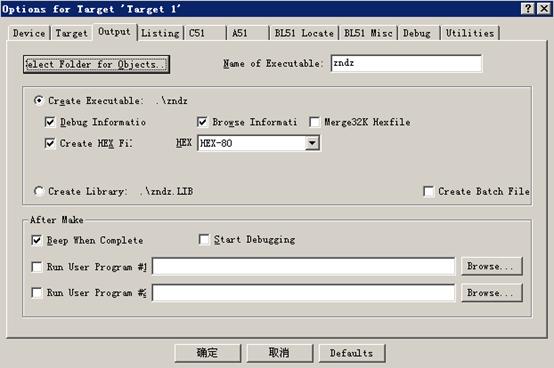The width and height of the screenshot is (554, 368).
Task: Open the C51 tab
Action: coord(205,33)
